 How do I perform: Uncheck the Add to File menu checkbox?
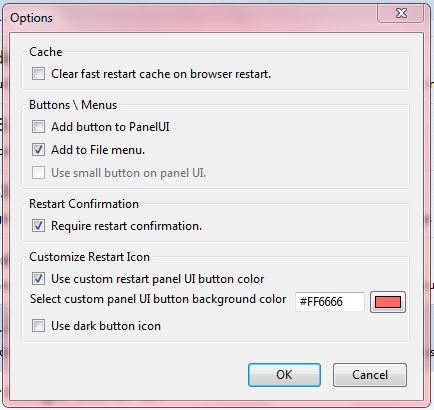pos(38,150)
